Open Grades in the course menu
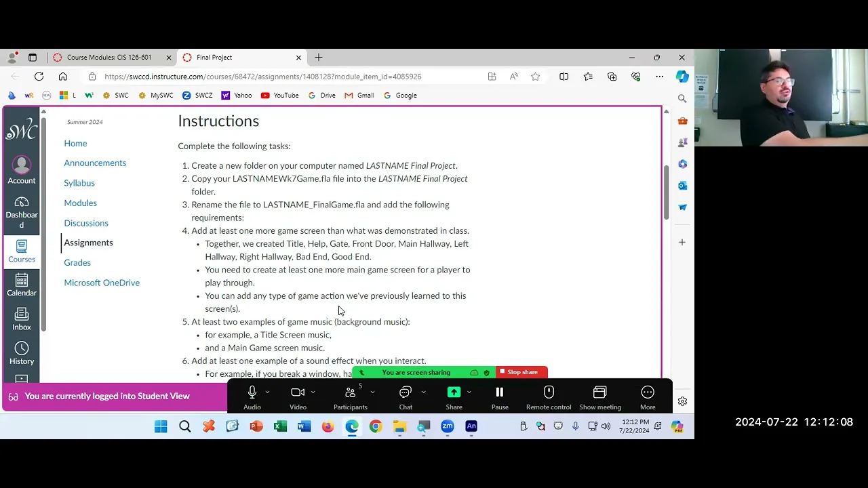Viewport: 868px width, 488px height. click(77, 262)
